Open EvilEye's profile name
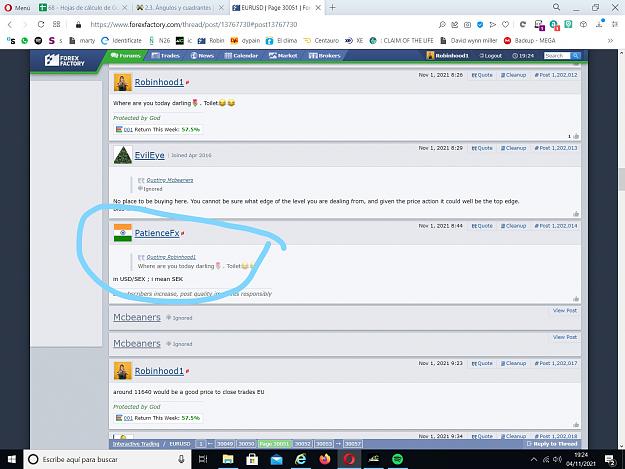The height and width of the screenshot is (469, 625). [x=149, y=155]
